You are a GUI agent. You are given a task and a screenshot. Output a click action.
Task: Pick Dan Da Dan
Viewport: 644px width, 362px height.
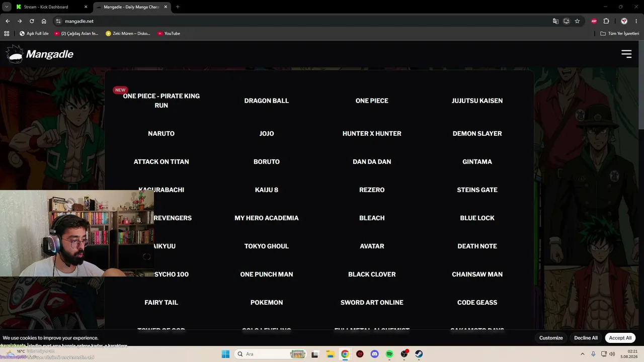[x=372, y=162]
